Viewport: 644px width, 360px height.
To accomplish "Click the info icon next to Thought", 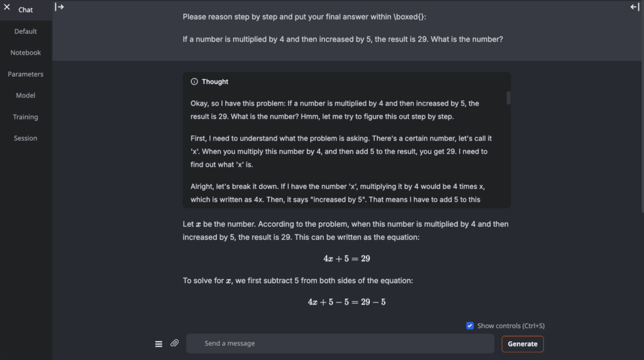I will pos(194,82).
